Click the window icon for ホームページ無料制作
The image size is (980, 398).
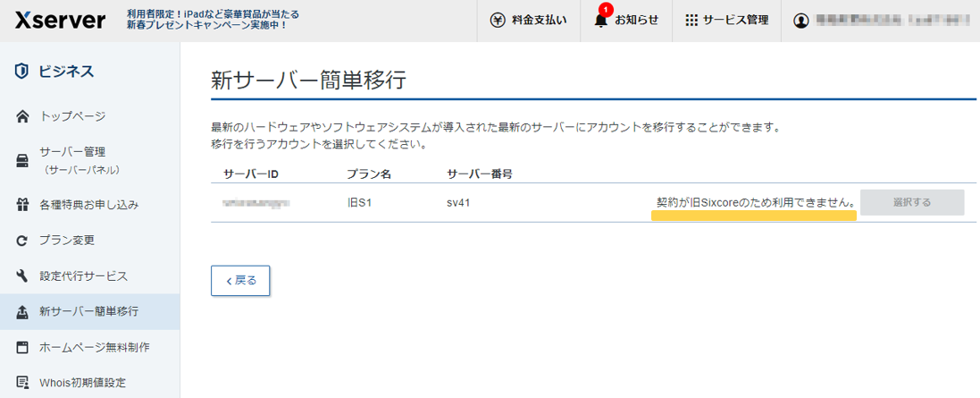(x=22, y=347)
